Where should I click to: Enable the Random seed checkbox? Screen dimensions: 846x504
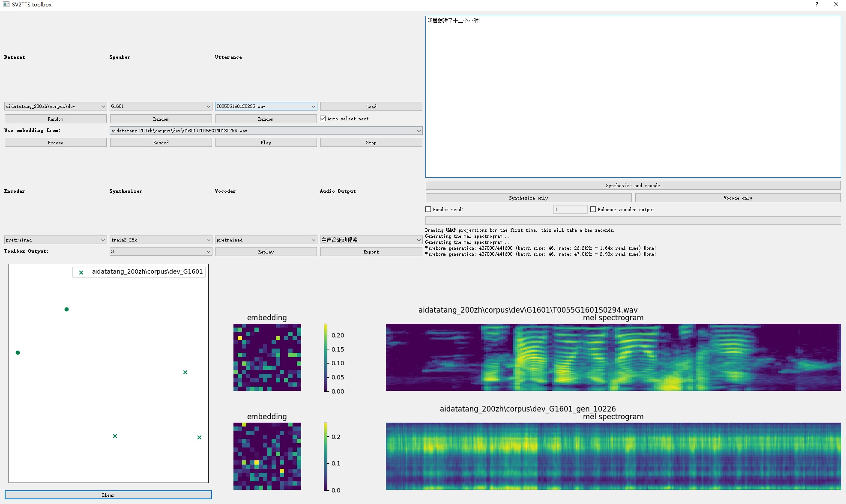(428, 209)
